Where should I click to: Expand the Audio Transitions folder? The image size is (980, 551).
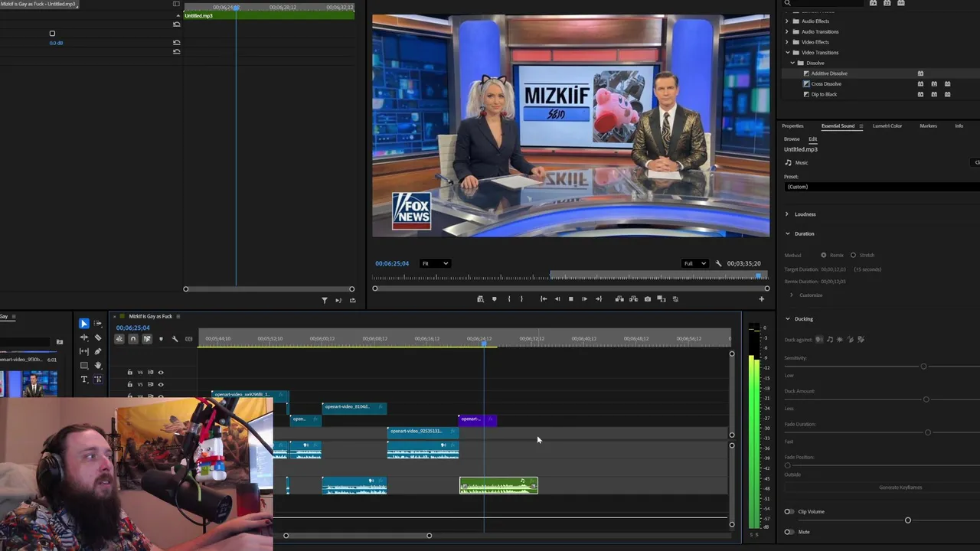click(787, 31)
